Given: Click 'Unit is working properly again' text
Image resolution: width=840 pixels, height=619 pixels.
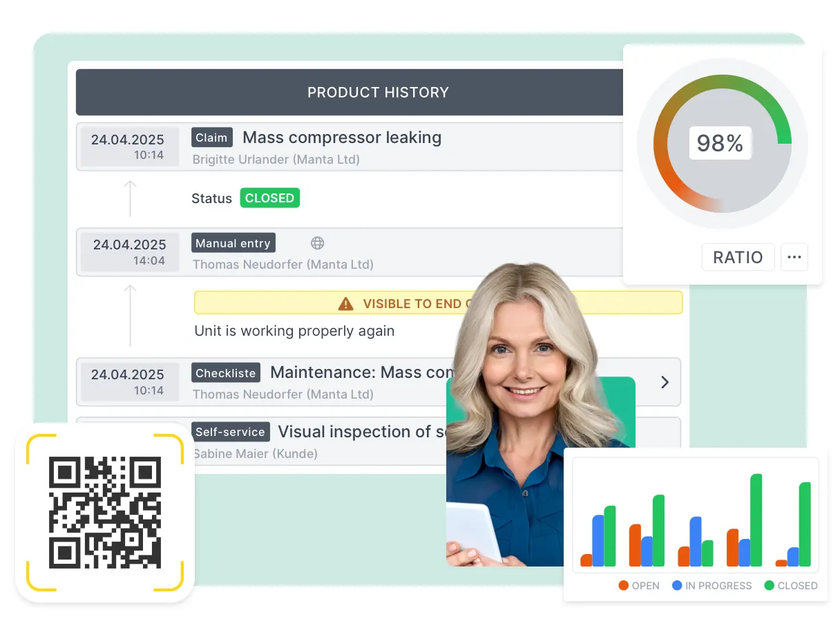Looking at the screenshot, I should [x=294, y=331].
